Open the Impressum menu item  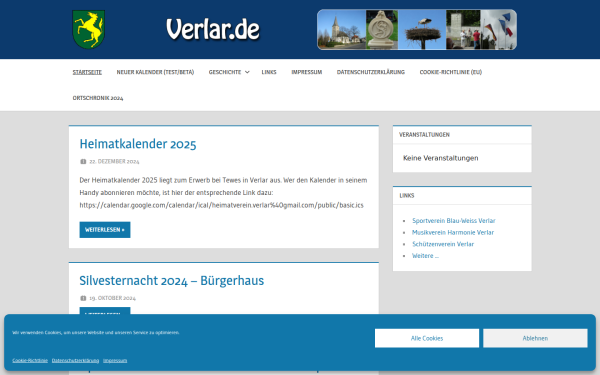tap(307, 72)
